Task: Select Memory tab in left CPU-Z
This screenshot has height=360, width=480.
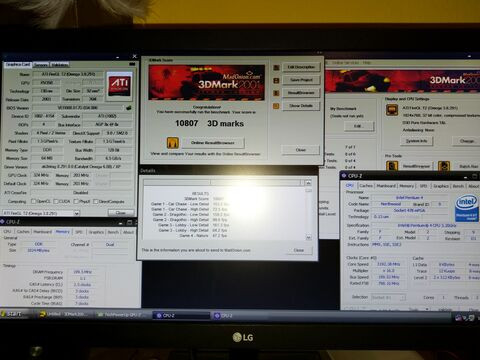Action: coord(63,232)
